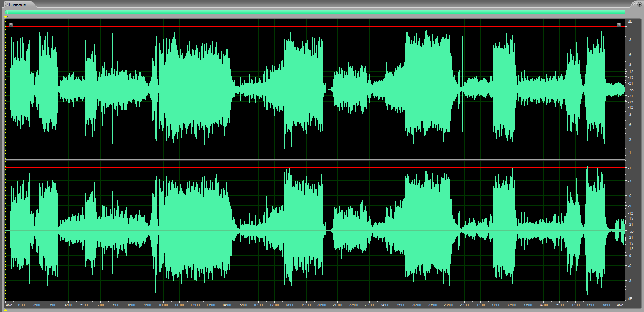Screen dimensions: 644x312
Task: Open the panel options menu arrow button
Action: click(640, 4)
